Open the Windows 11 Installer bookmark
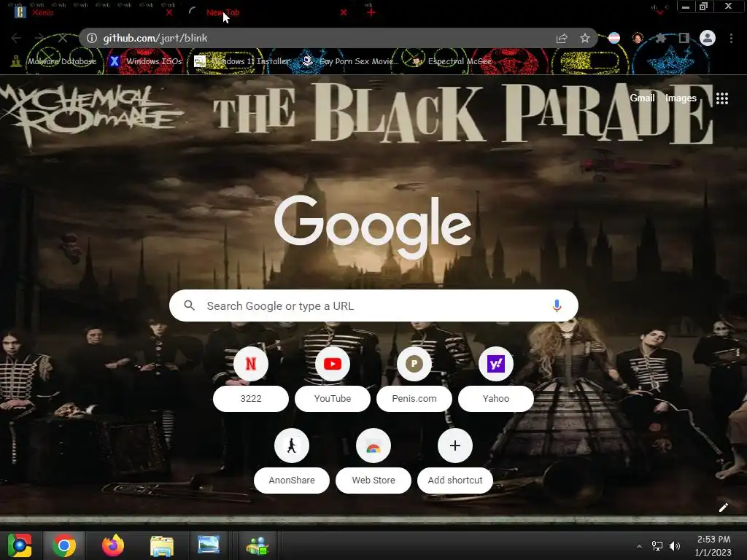Screen dimensions: 747x560 pyautogui.click(x=242, y=61)
